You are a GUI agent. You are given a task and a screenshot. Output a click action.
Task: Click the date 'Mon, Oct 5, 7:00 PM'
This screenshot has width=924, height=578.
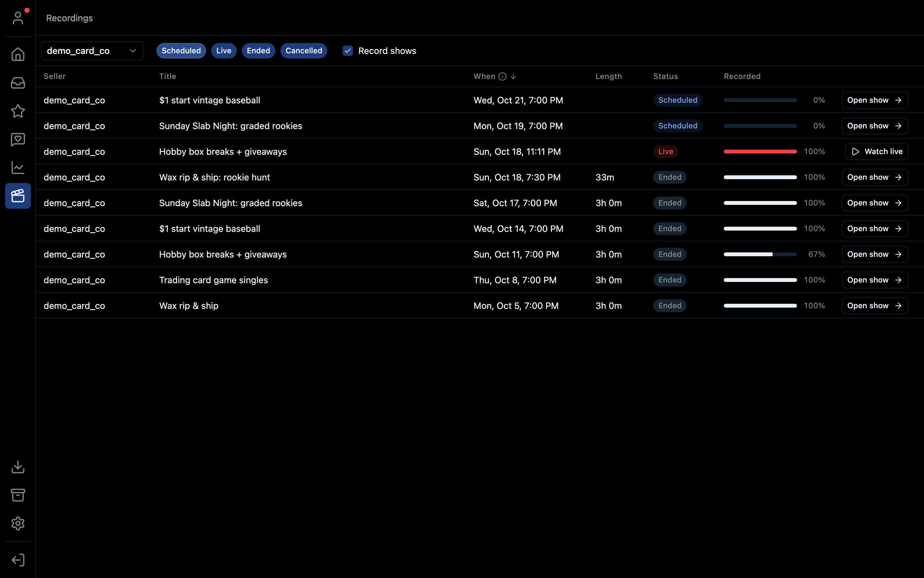[x=516, y=305]
